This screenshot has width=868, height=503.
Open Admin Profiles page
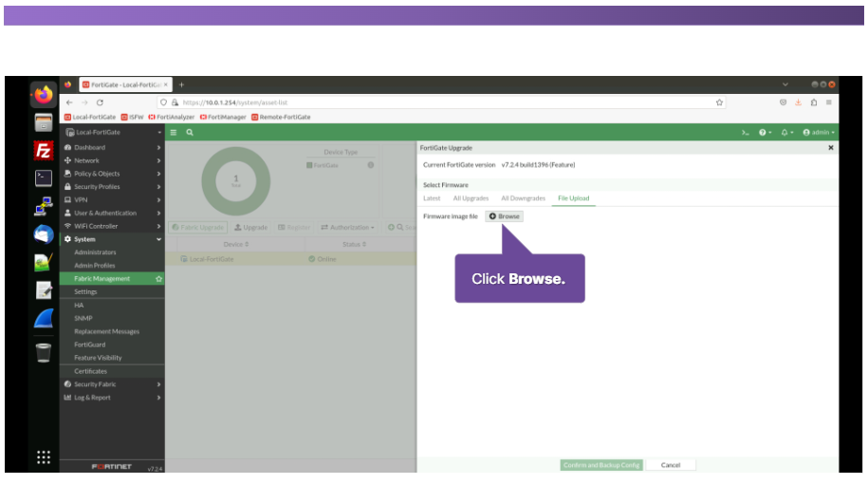pyautogui.click(x=95, y=266)
